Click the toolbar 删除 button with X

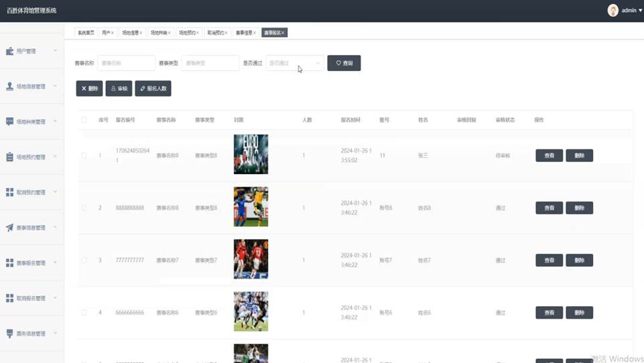(89, 88)
